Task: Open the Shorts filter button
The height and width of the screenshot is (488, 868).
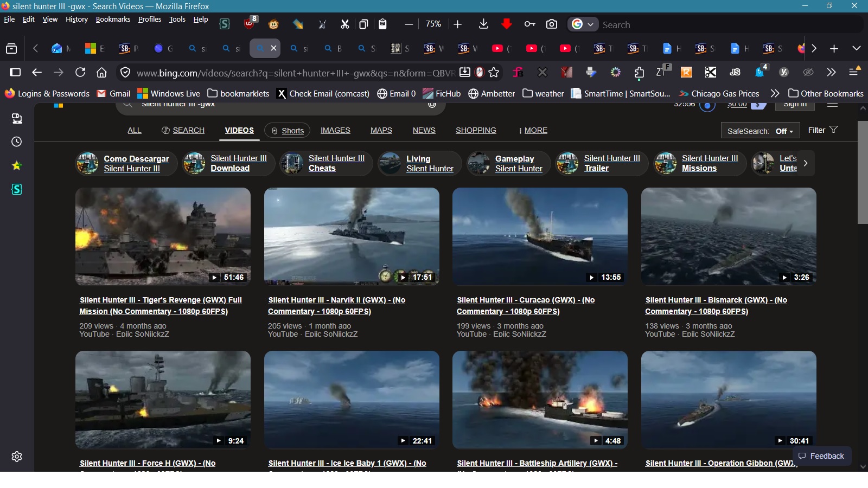Action: tap(288, 130)
